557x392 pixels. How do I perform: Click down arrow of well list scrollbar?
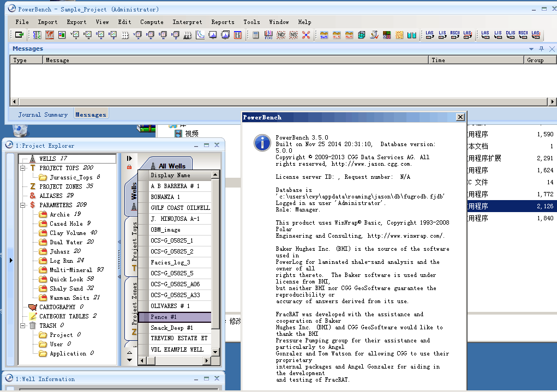pos(215,352)
